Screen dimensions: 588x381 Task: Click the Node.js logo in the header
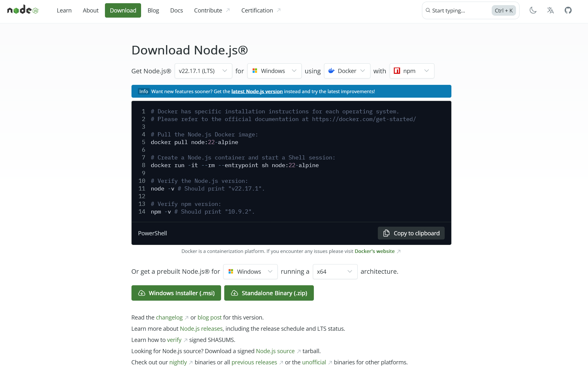[22, 10]
